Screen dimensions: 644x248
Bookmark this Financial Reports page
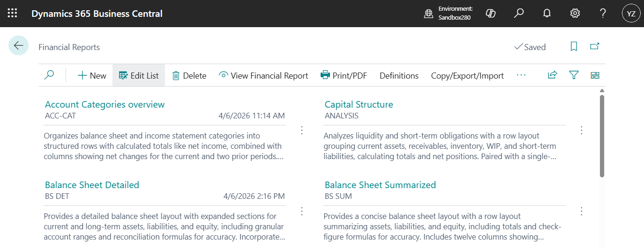[x=574, y=46]
